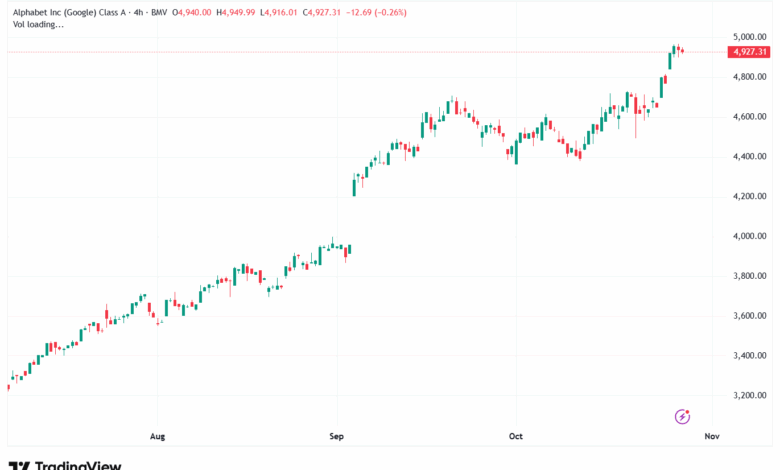Click the 'Vol loading...' indicator text

(x=36, y=24)
